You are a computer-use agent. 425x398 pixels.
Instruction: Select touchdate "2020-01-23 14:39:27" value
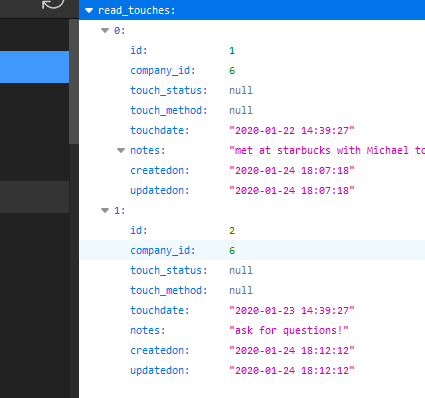point(292,310)
